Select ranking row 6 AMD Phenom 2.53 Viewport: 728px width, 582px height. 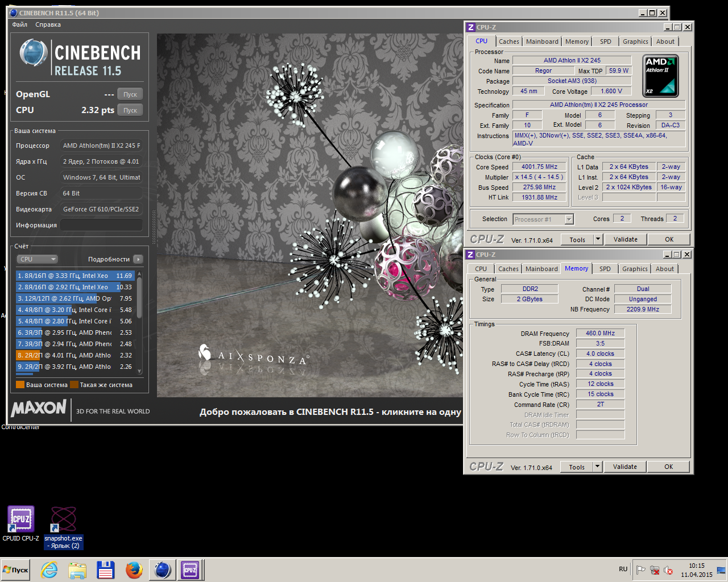(75, 332)
